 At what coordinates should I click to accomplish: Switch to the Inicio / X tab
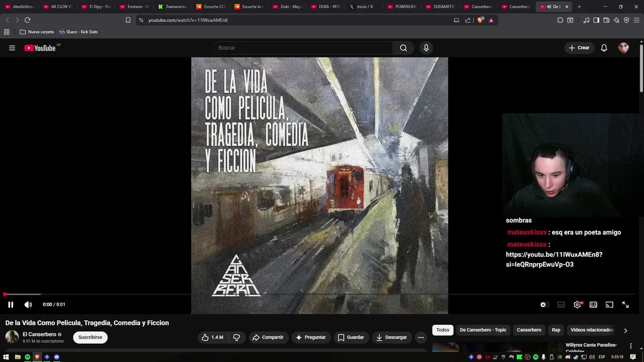[x=363, y=7]
